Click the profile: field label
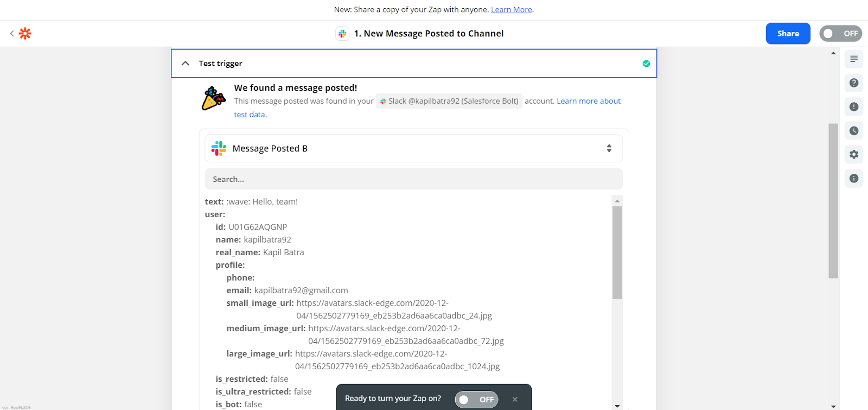The image size is (868, 410). tap(230, 265)
